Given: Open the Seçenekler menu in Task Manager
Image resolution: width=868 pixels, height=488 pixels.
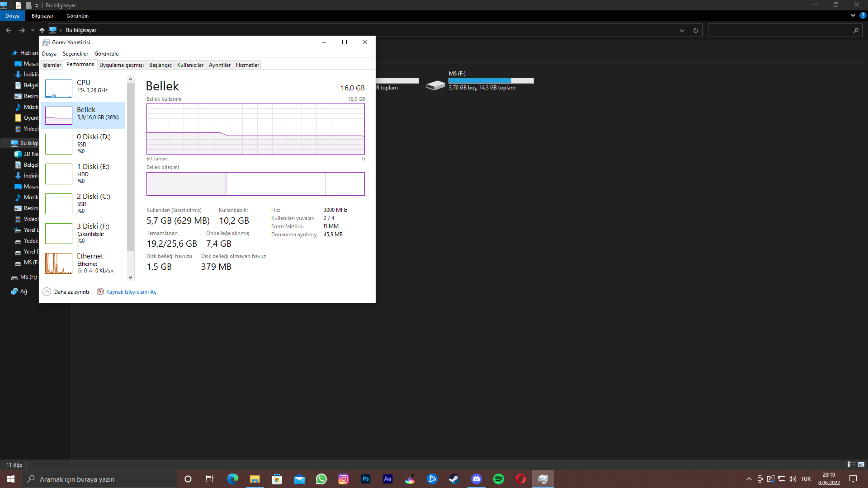Looking at the screenshot, I should click(75, 54).
